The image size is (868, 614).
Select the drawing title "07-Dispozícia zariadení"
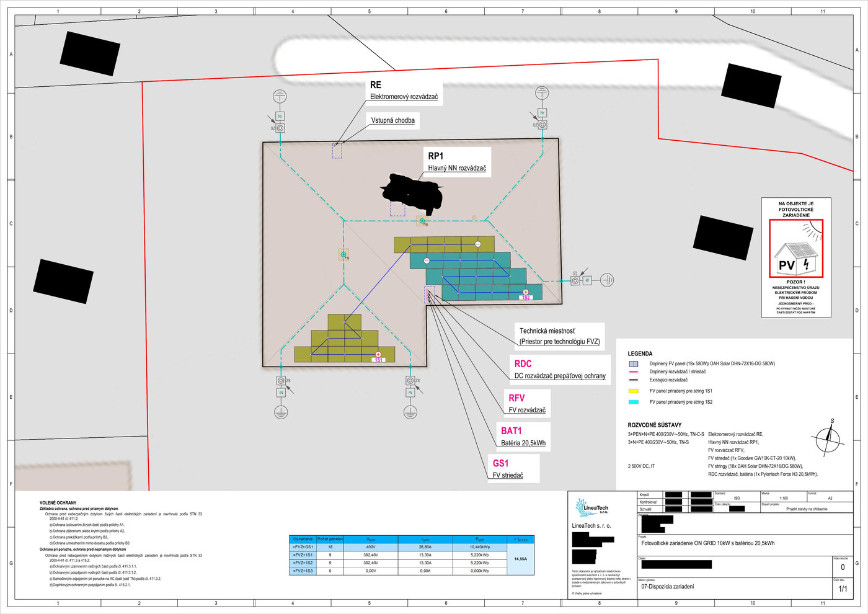(668, 587)
